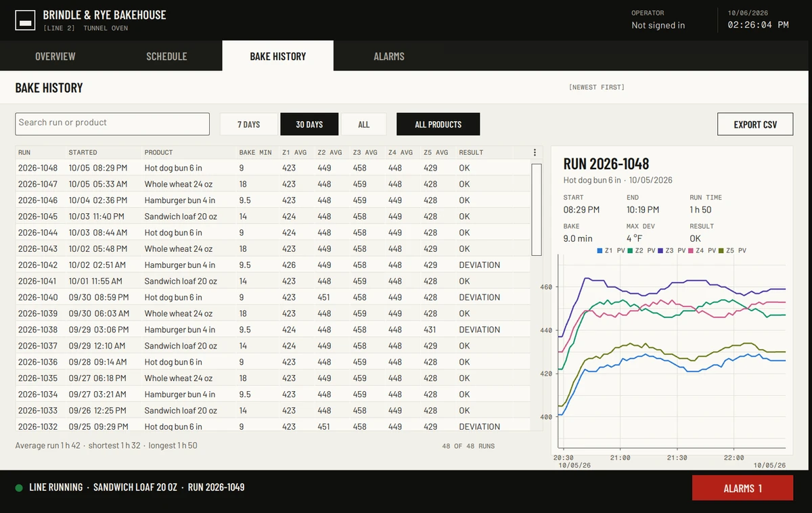Viewport: 812px width, 513px height.
Task: Switch to the Schedule tab
Action: (166, 56)
